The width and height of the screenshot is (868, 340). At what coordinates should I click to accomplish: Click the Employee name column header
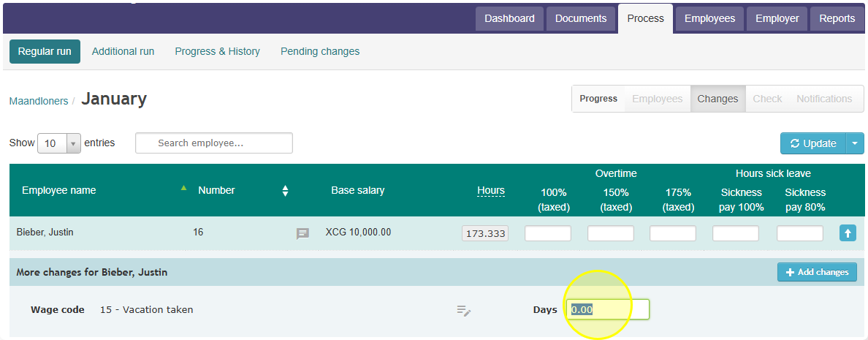[x=58, y=191]
